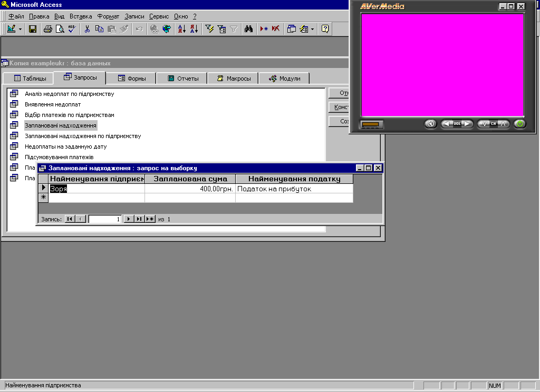Expand the new object dropdown arrow
540x392 pixels.
312,29
